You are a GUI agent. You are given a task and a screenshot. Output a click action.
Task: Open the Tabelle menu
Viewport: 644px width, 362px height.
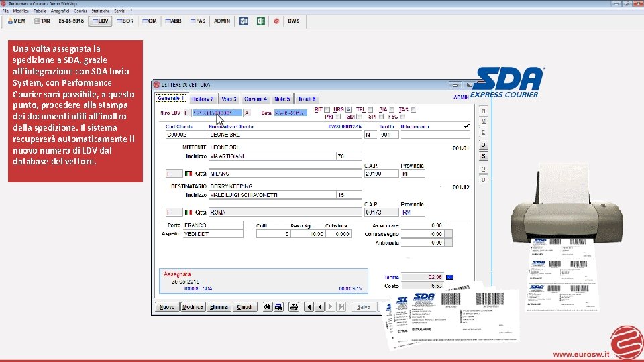point(40,11)
